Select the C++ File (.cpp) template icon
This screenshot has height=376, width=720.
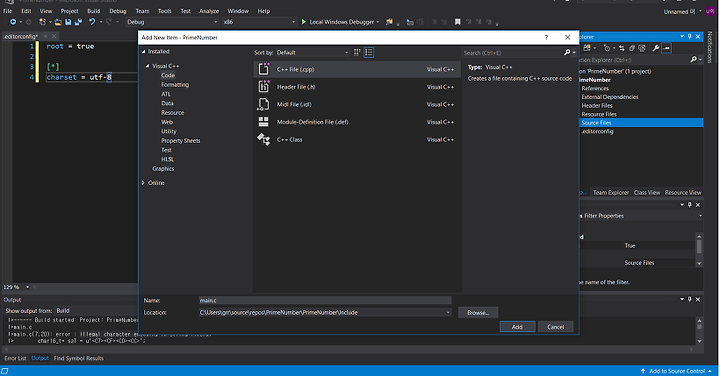[264, 69]
